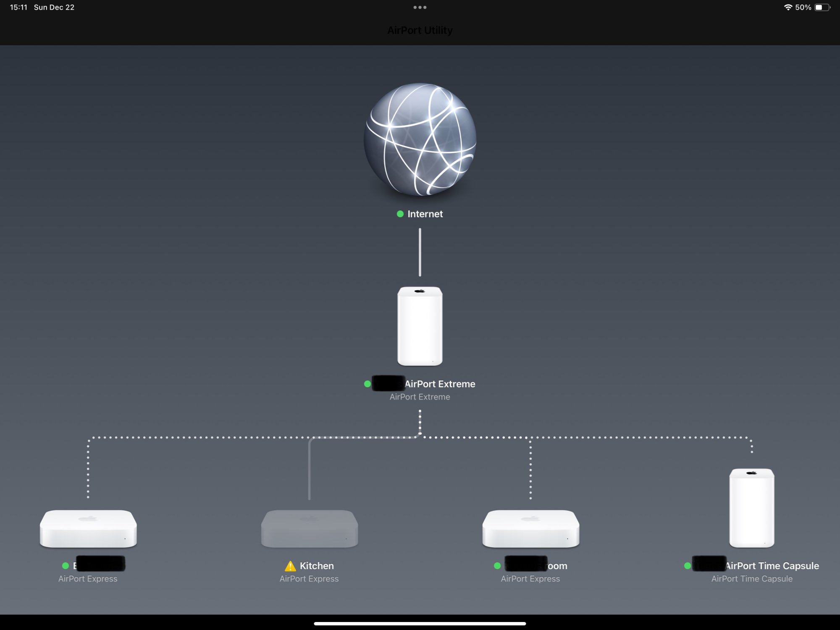The height and width of the screenshot is (630, 840).
Task: Tap the Wi-Fi status icon
Action: tap(788, 7)
